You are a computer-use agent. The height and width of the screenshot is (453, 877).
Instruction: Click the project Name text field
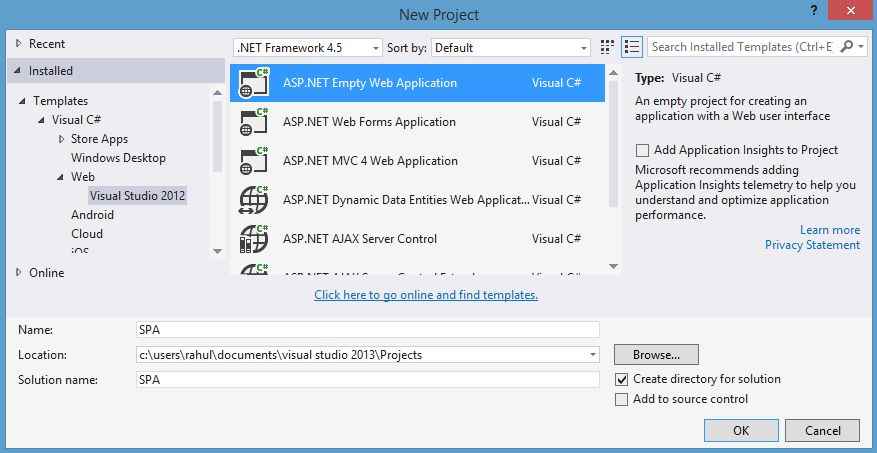(368, 330)
